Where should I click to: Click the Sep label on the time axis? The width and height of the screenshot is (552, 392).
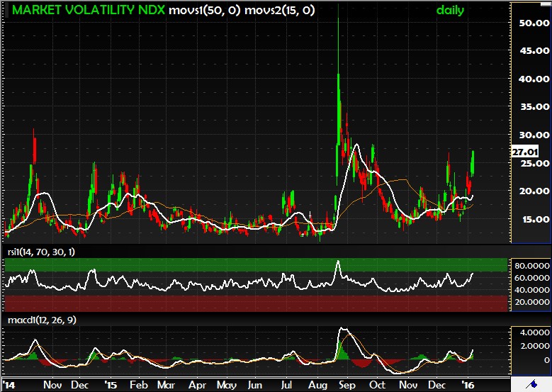click(x=347, y=385)
